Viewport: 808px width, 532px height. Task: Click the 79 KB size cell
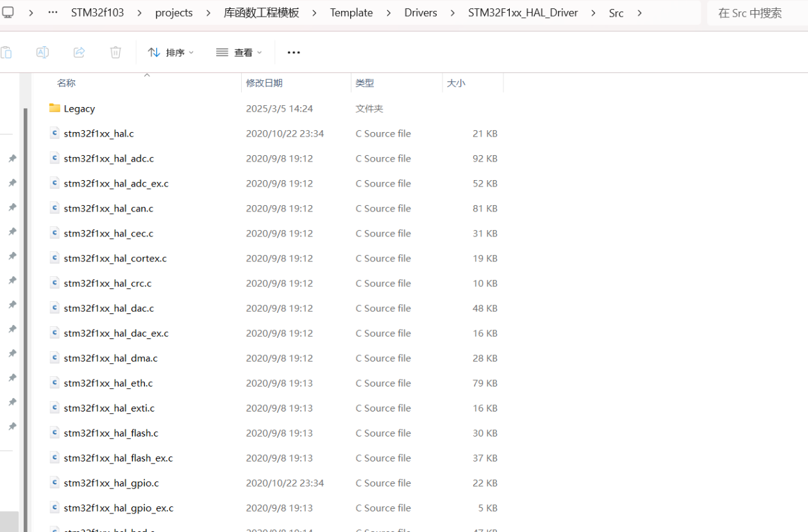click(485, 383)
